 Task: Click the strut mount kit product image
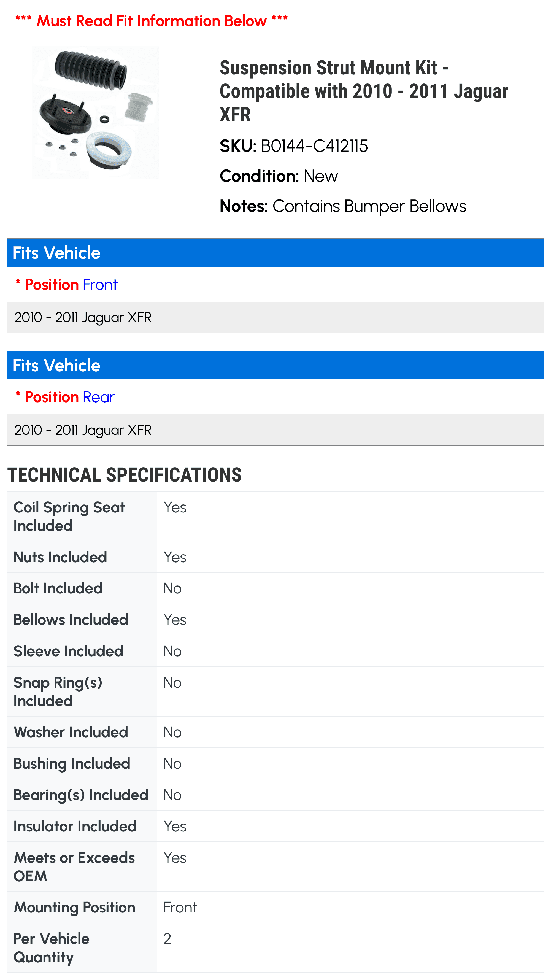[x=96, y=113]
